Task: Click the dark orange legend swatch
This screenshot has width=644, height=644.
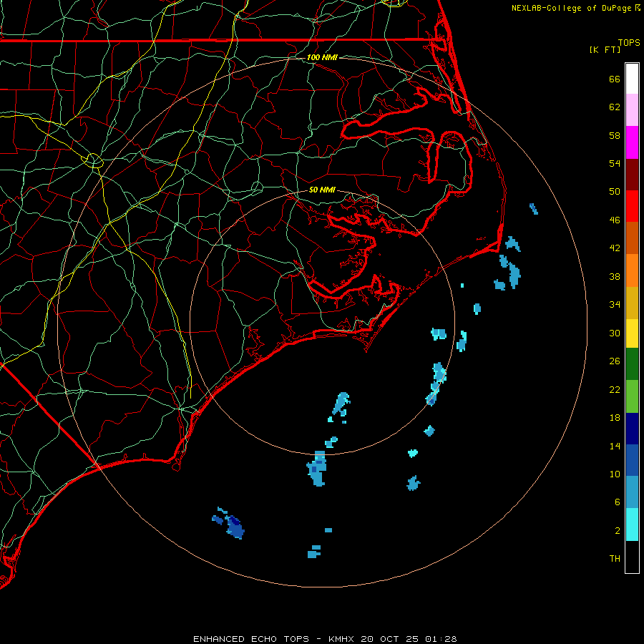Action: click(x=632, y=238)
